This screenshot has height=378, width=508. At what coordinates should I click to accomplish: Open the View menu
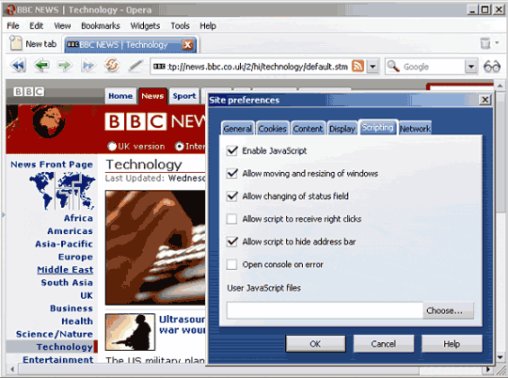click(x=62, y=26)
